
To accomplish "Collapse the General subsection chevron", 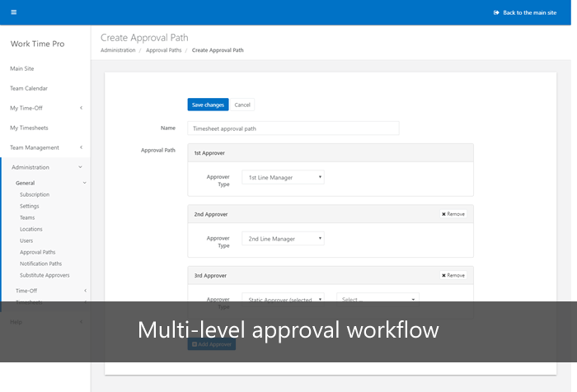I will point(84,183).
